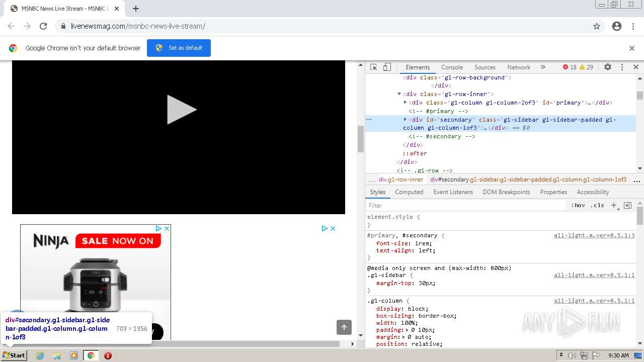
Task: Select the Elements tab
Action: [418, 67]
